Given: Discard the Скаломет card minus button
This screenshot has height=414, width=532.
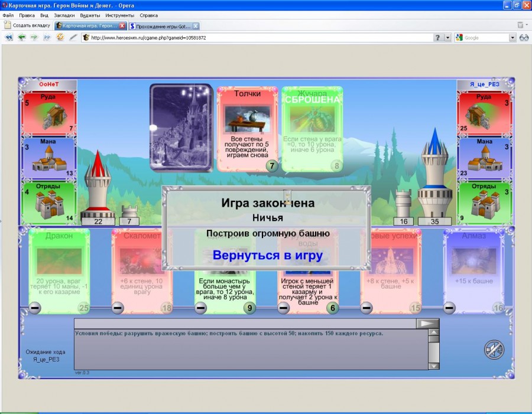Looking at the screenshot, I should (118, 308).
